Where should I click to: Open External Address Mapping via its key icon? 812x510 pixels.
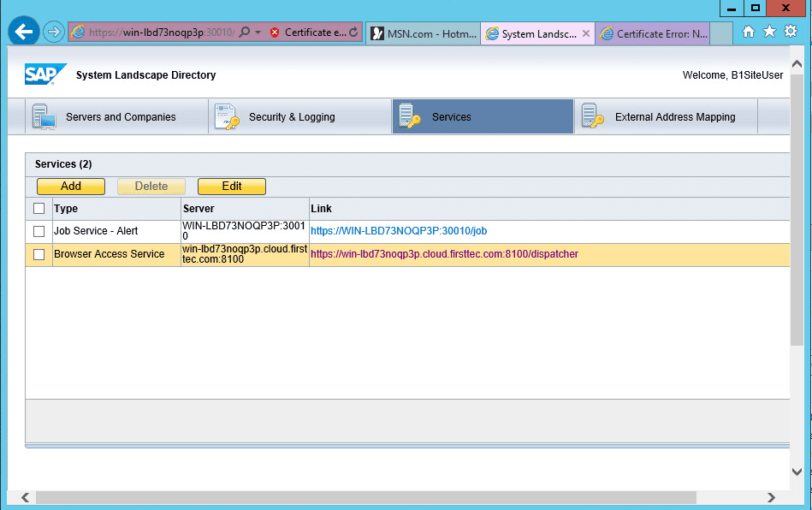591,116
